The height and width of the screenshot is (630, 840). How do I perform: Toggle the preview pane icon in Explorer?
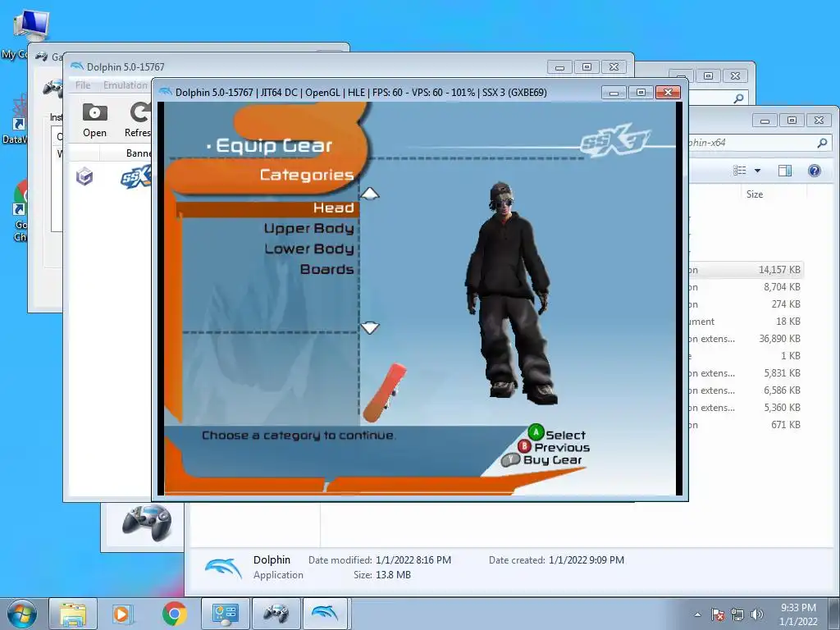click(785, 171)
